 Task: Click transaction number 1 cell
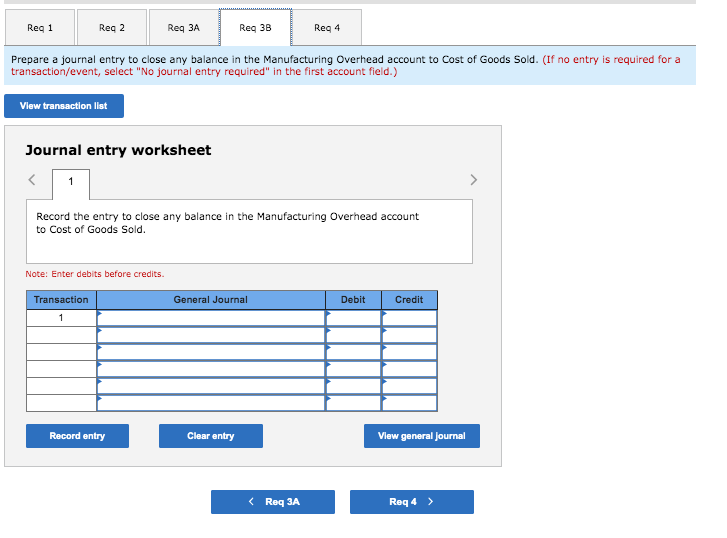point(61,318)
